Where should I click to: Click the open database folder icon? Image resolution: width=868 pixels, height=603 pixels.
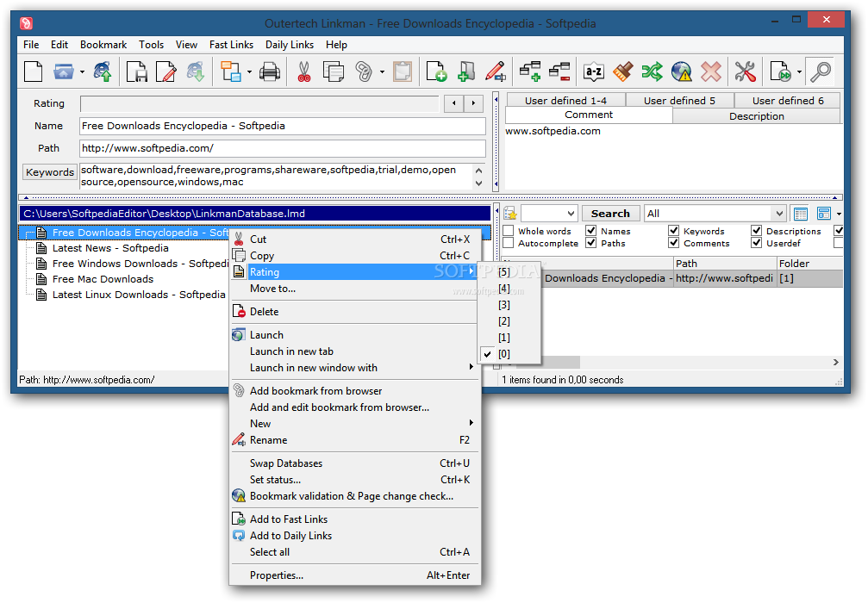(x=64, y=71)
